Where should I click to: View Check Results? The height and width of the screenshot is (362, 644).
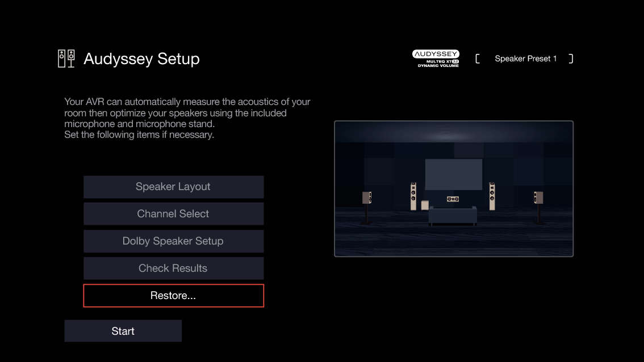173,268
